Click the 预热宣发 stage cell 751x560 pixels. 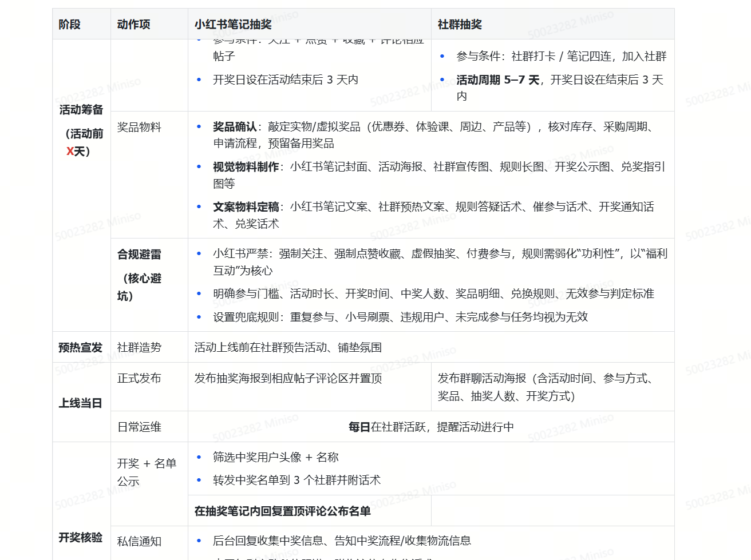80,347
